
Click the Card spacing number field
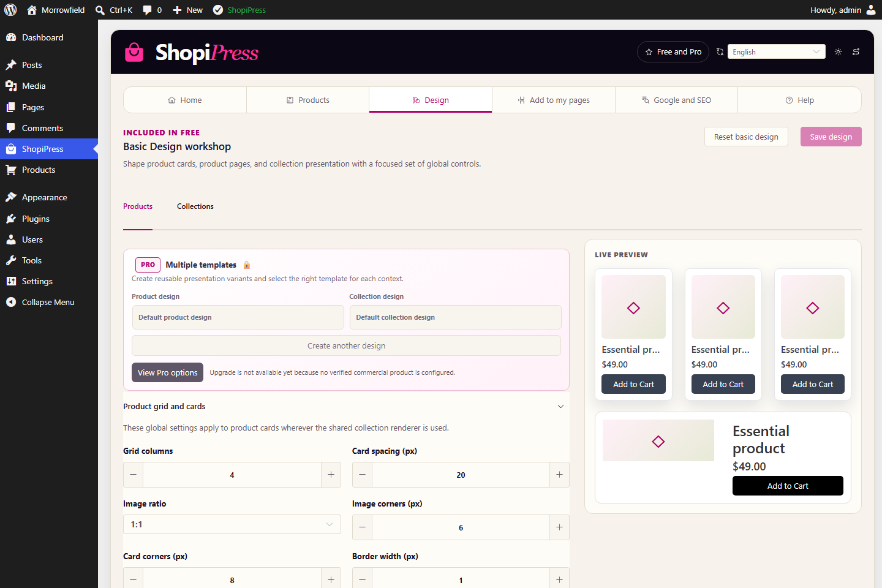[x=461, y=475]
